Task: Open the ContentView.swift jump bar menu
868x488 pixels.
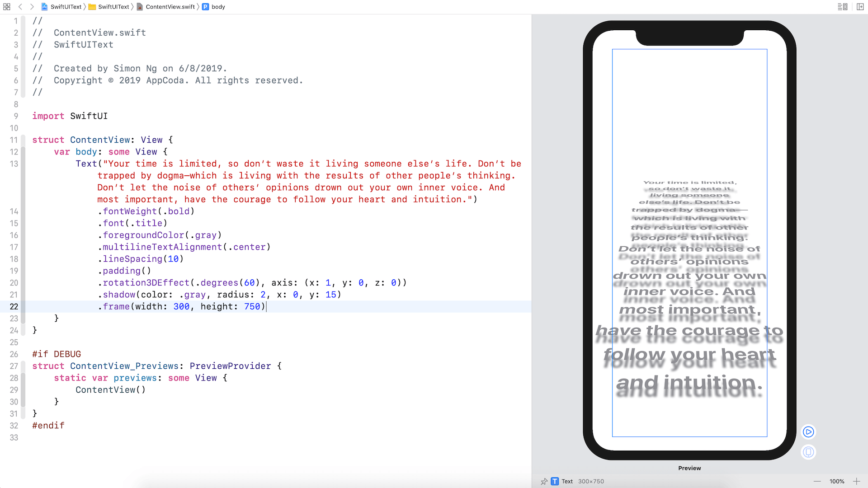Action: pos(170,7)
